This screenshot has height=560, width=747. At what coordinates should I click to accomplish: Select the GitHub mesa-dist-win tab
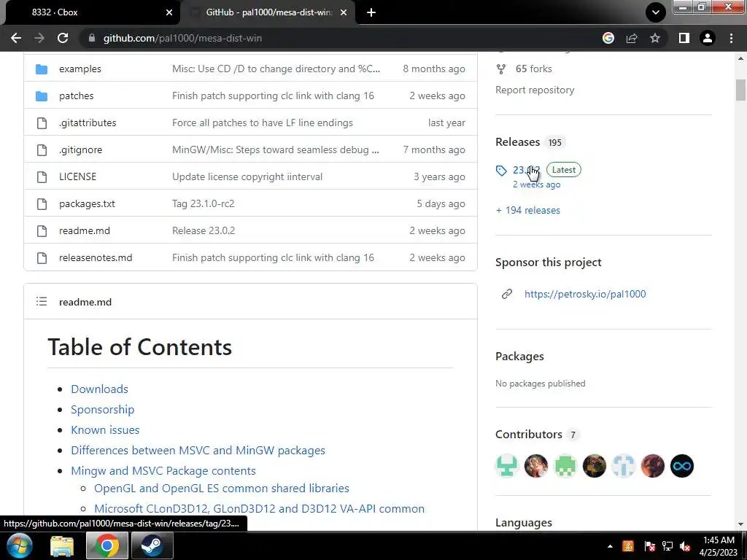coord(268,12)
